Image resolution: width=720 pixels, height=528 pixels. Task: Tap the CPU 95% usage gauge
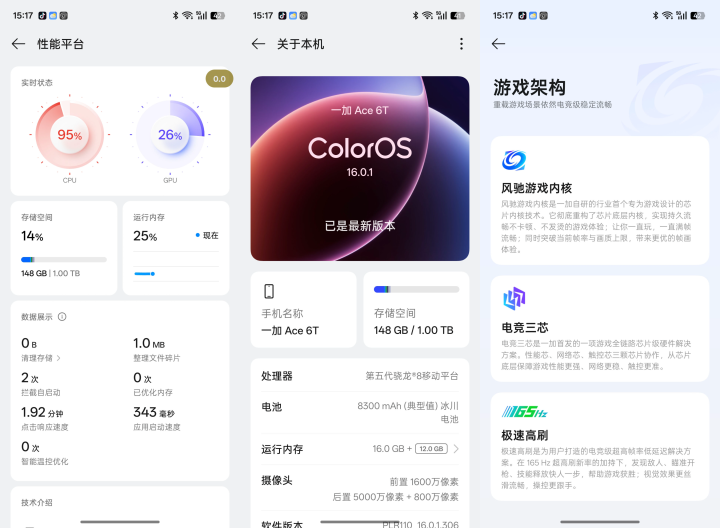point(70,135)
